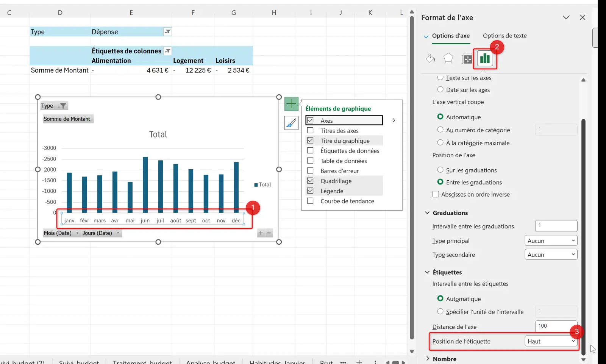Open the Type secondaire dropdown

point(551,255)
